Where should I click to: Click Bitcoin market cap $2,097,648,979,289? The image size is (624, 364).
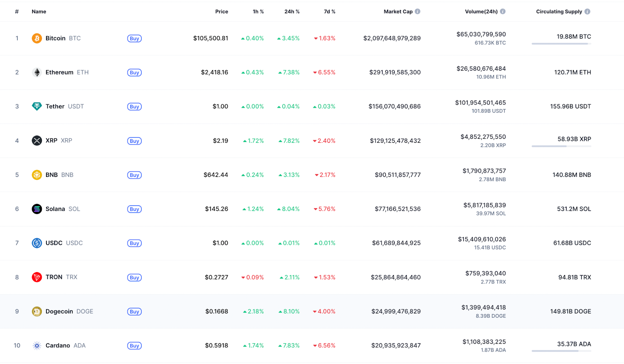click(x=392, y=38)
